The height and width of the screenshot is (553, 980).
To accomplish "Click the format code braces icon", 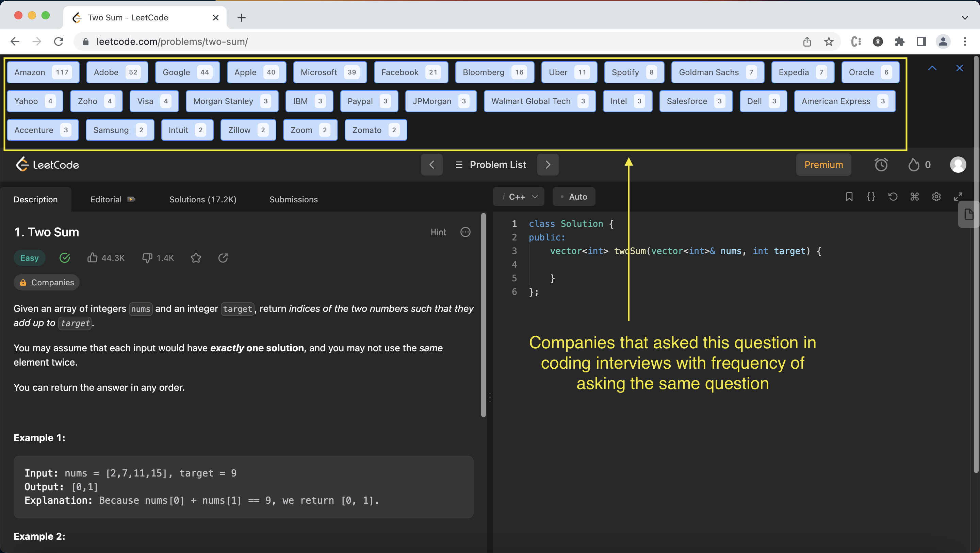I will tap(871, 197).
